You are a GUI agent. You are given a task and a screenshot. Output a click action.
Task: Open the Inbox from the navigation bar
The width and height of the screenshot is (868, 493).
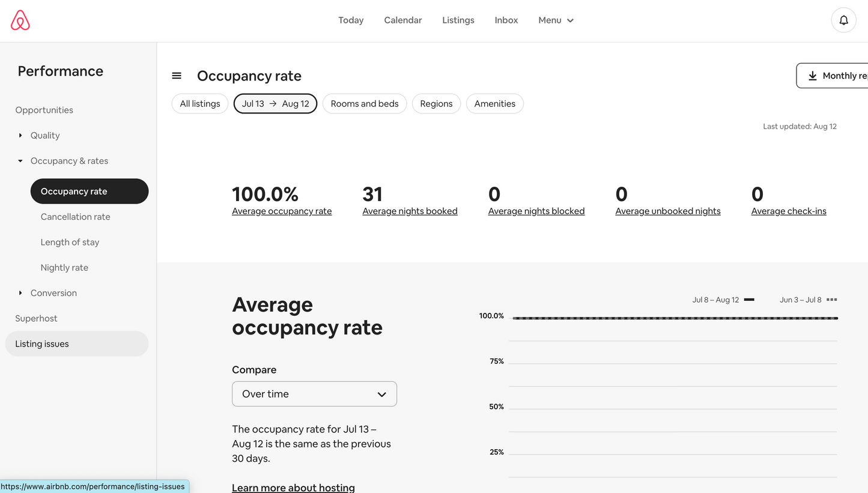(506, 20)
